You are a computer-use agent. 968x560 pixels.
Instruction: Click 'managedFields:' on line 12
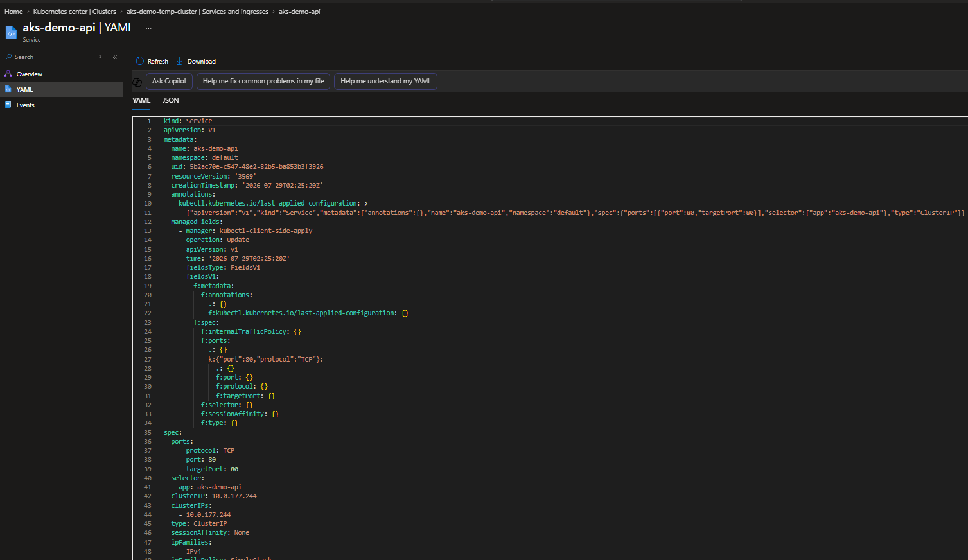click(x=197, y=222)
